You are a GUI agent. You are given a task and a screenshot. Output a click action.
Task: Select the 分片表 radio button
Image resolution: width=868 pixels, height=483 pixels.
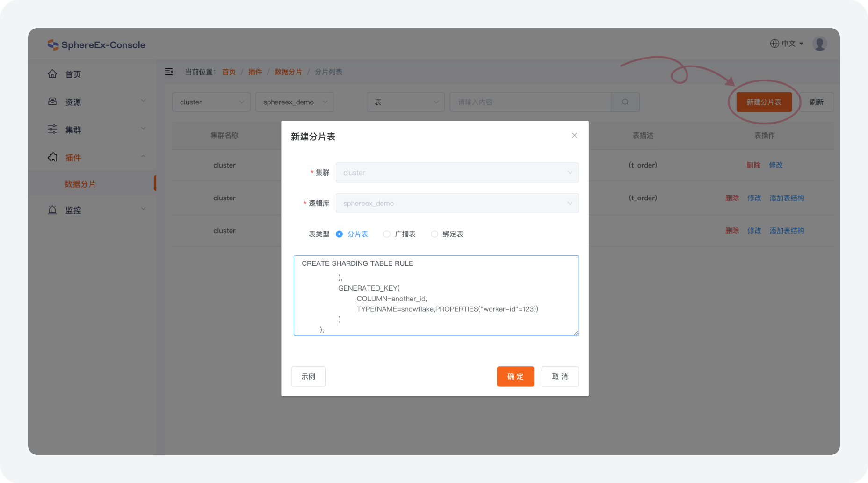340,234
